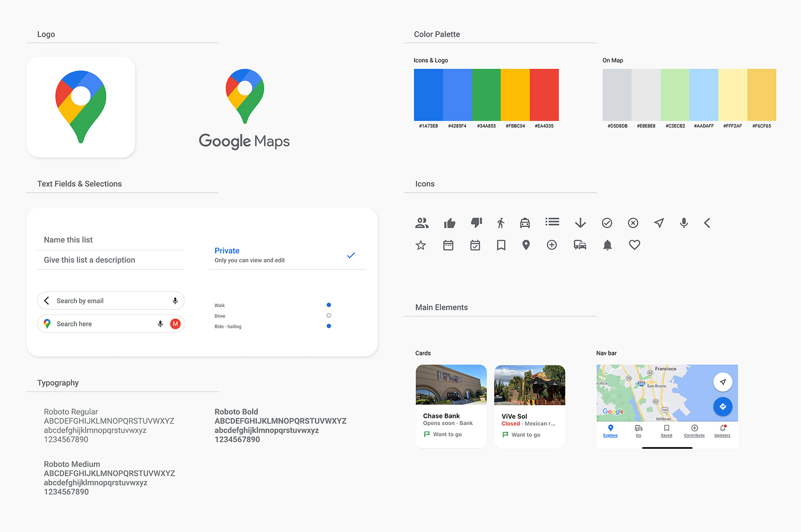
Task: Click the back arrow in Search by email
Action: [47, 301]
